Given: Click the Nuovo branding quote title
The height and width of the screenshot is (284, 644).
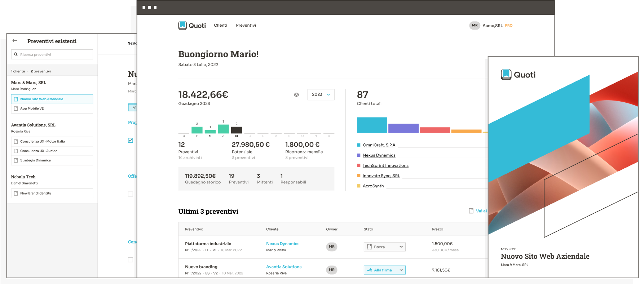Looking at the screenshot, I should (x=201, y=267).
